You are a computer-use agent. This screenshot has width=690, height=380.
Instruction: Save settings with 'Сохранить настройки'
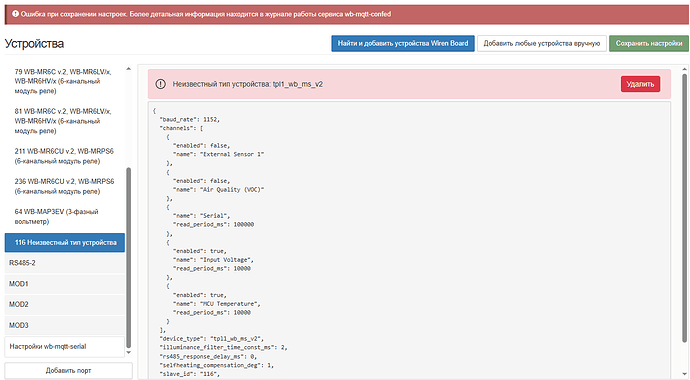[x=649, y=44]
